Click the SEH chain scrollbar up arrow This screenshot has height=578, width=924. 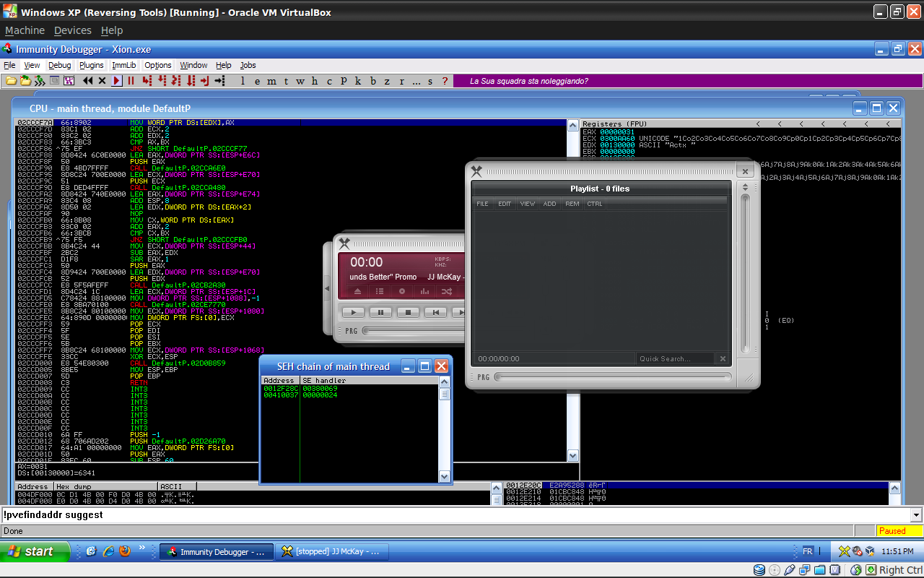pos(445,382)
